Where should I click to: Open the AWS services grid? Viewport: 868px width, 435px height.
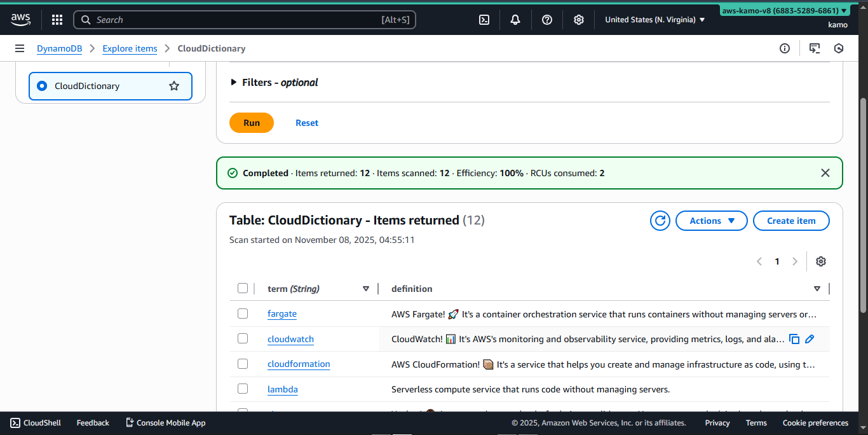pos(57,20)
